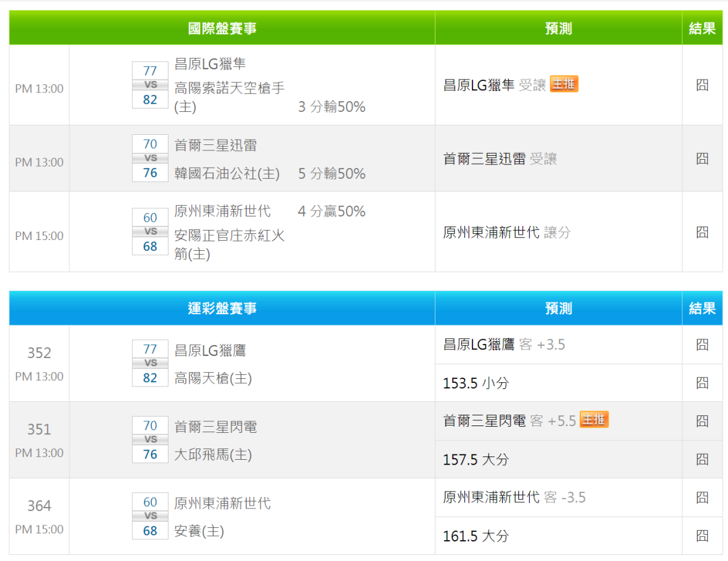Click team name 昌原LG獵隼 in the match column
The height and width of the screenshot is (561, 728).
pyautogui.click(x=210, y=63)
